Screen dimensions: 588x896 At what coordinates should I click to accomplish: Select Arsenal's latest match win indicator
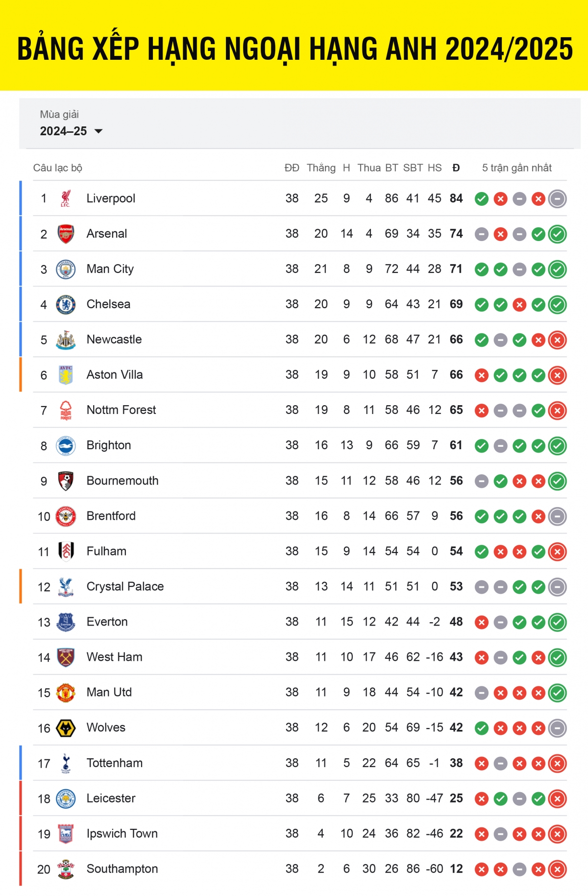[557, 234]
